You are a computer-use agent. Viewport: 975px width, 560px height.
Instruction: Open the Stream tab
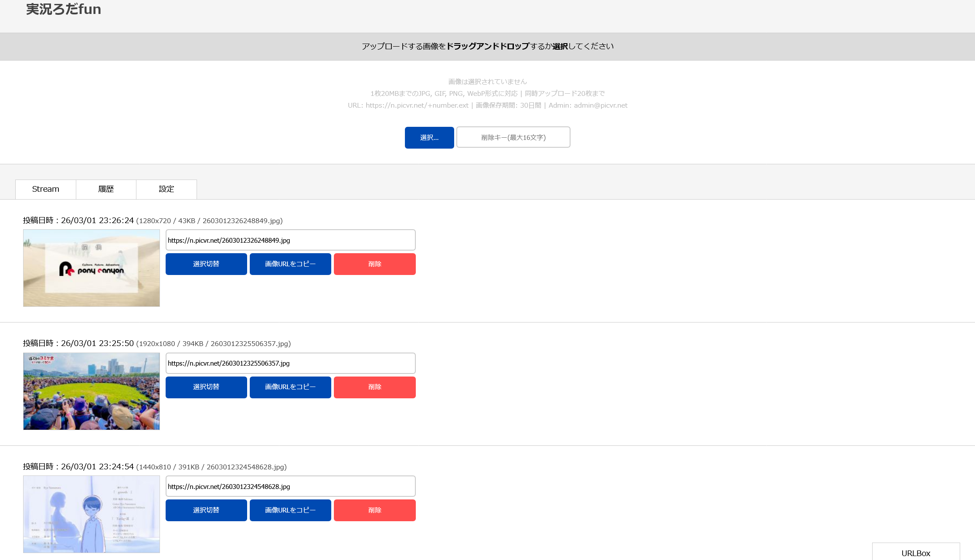coord(46,189)
